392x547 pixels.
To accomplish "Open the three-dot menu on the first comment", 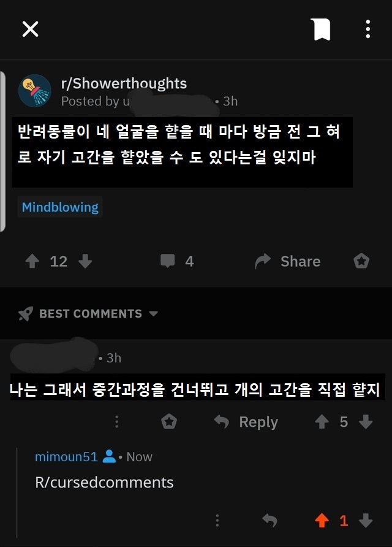I will pos(116,422).
